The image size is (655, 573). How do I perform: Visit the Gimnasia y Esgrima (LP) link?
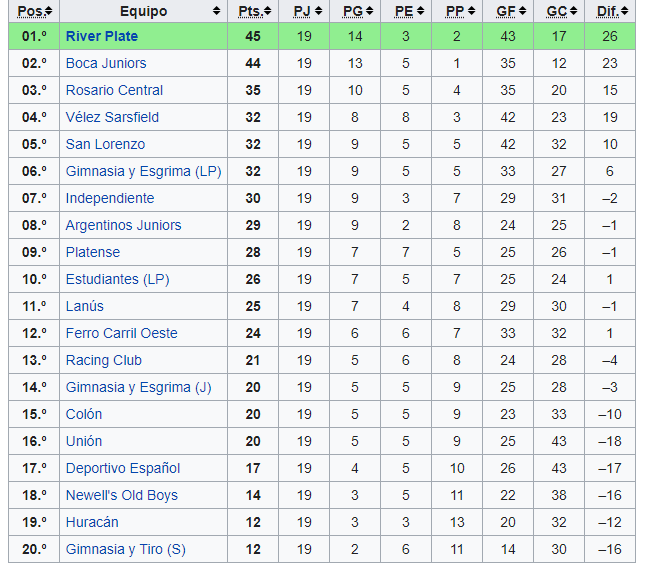pos(144,171)
